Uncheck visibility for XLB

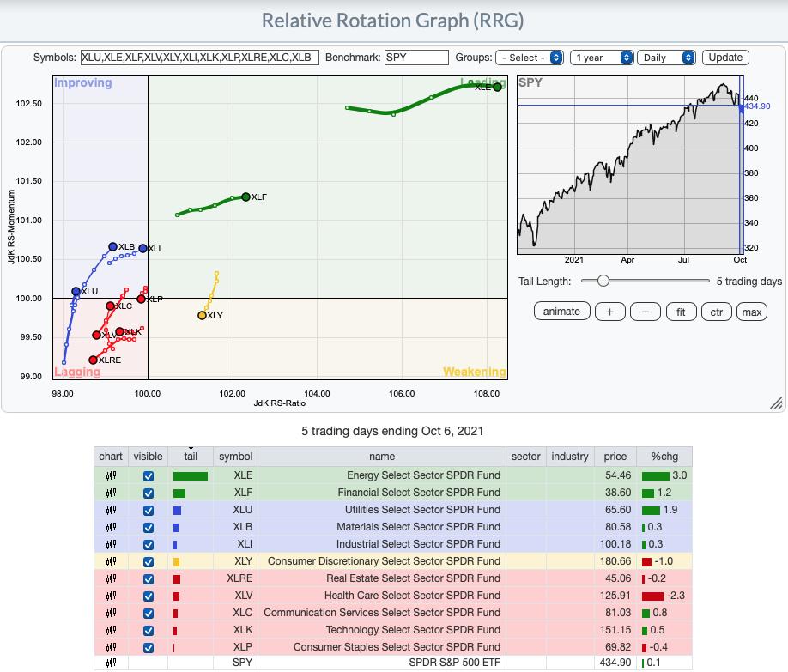coord(149,527)
